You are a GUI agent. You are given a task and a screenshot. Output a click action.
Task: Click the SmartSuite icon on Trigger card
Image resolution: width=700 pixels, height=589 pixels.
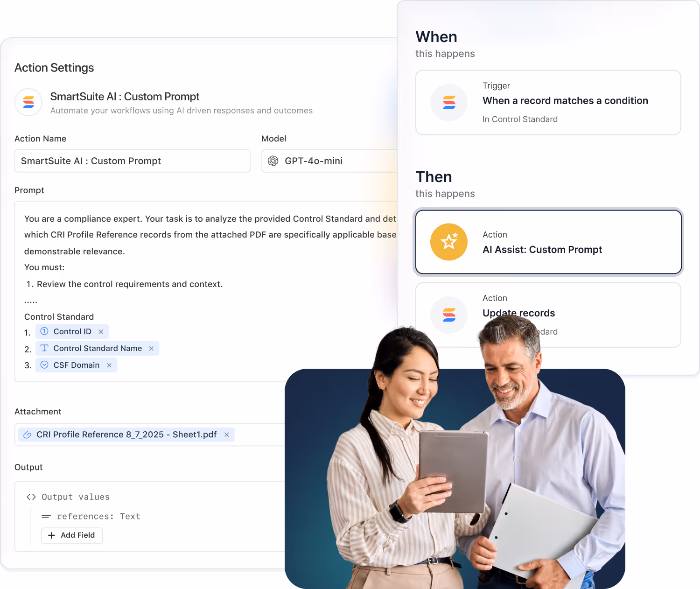[x=449, y=103]
